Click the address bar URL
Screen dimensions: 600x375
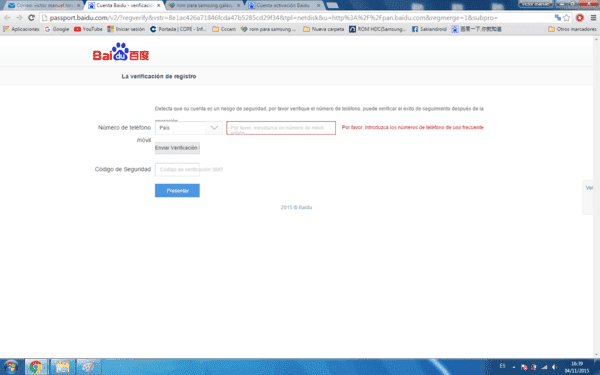pos(273,18)
